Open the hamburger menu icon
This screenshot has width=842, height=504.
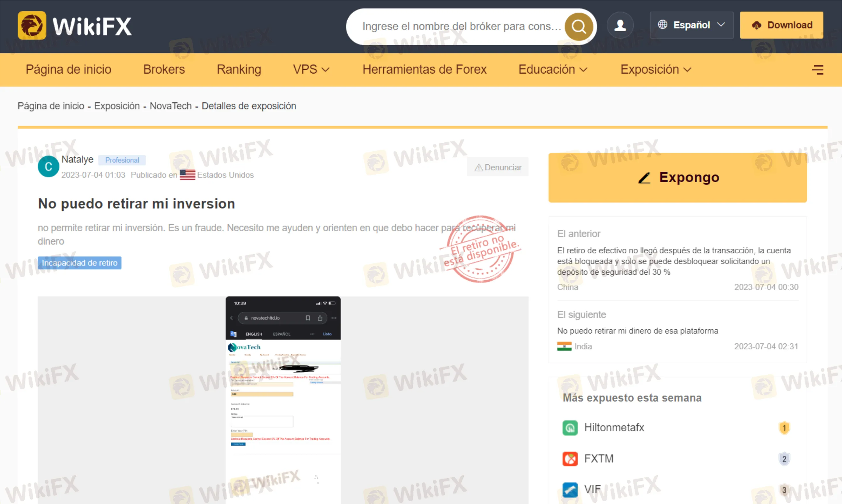[x=817, y=70]
